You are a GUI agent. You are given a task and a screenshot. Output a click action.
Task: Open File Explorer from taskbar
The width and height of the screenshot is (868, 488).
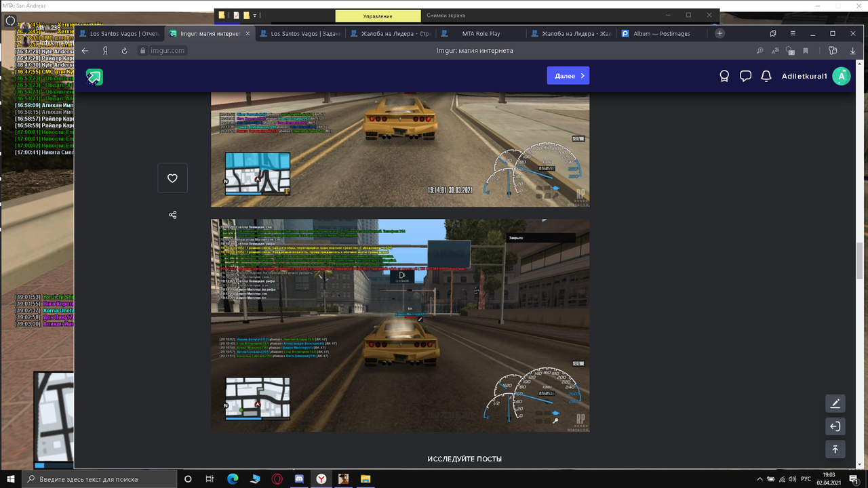pos(365,479)
